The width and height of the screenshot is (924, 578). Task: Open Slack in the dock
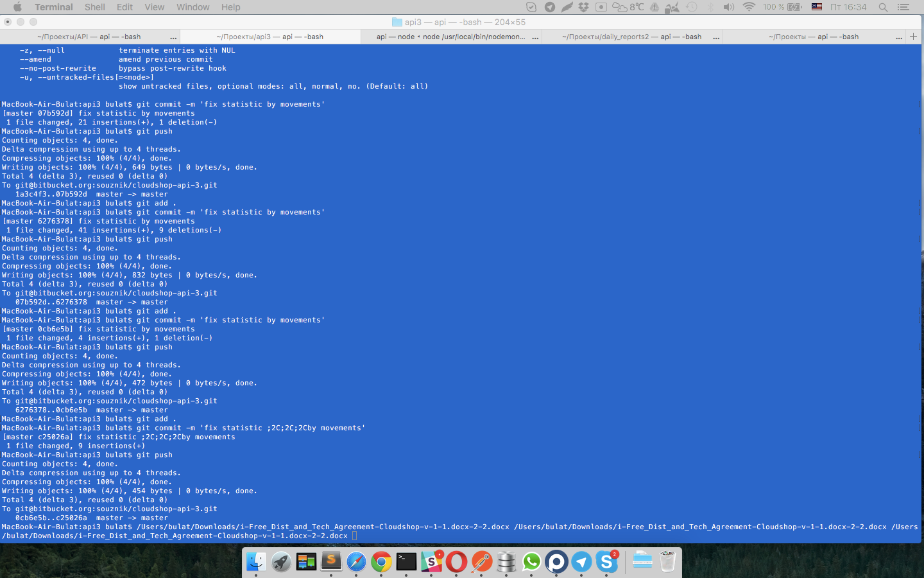click(432, 562)
